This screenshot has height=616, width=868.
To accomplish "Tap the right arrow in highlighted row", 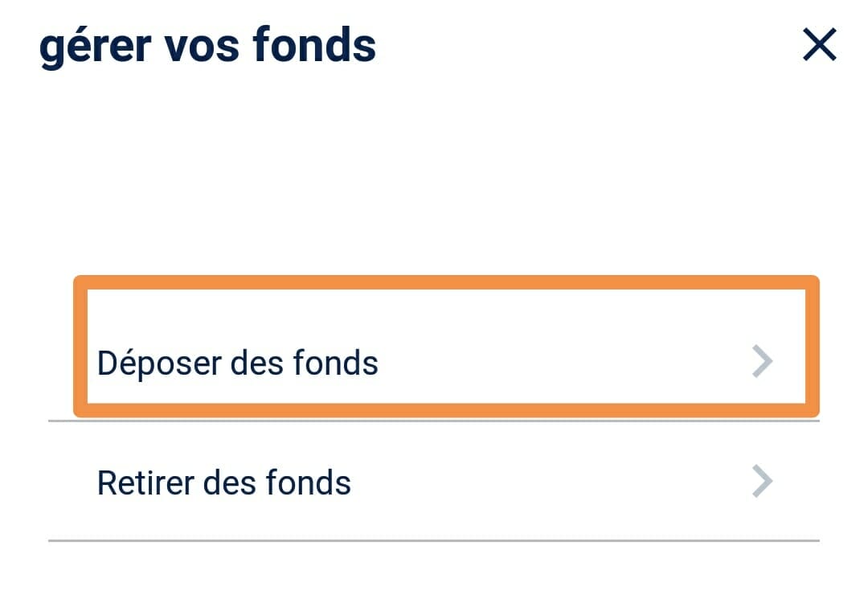I will (761, 362).
